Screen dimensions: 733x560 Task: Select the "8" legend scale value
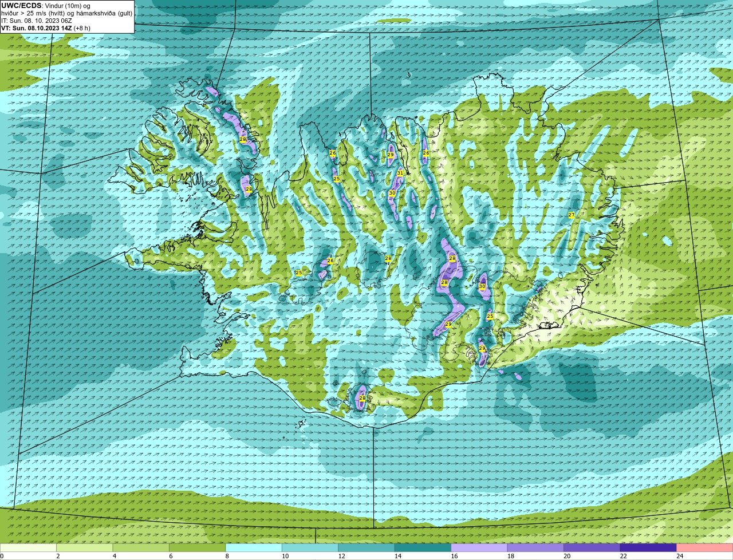[227, 556]
